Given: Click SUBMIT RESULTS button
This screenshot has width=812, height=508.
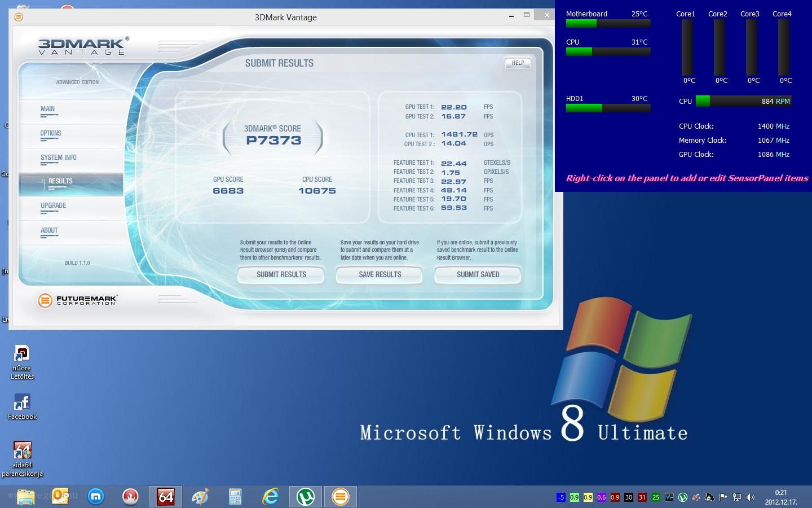Looking at the screenshot, I should click(281, 275).
